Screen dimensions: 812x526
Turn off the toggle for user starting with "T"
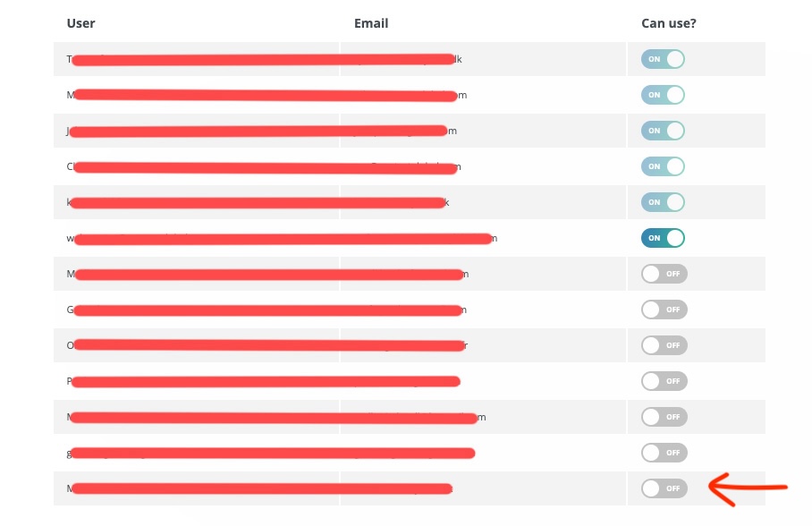coord(663,59)
